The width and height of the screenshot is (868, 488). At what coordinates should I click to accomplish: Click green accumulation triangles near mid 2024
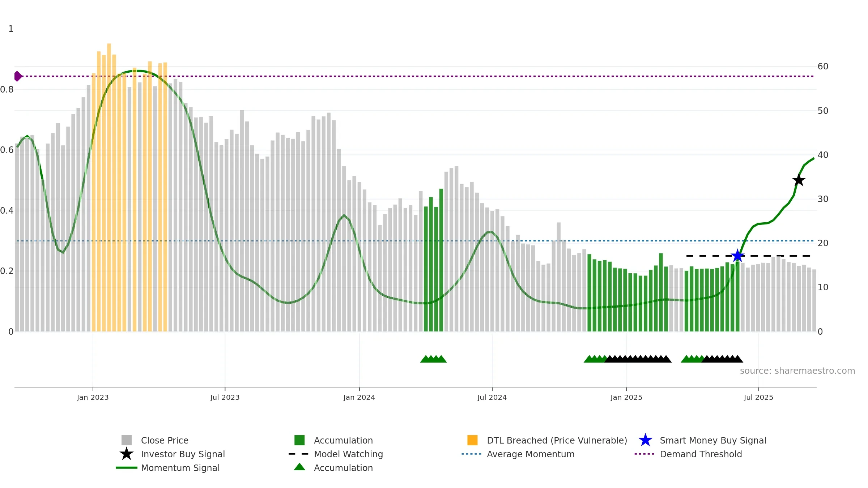(x=433, y=359)
